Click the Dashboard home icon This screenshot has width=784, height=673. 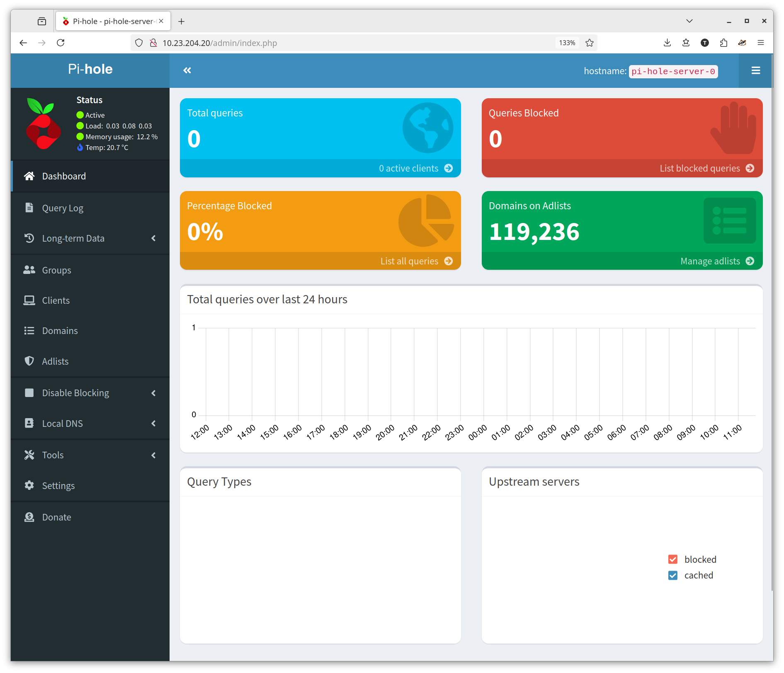click(x=29, y=176)
